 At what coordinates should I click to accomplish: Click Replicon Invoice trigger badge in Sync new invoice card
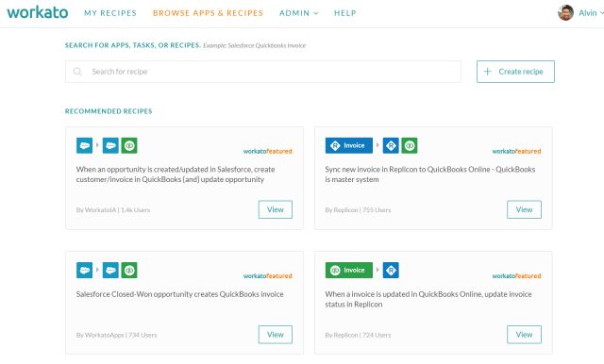point(349,145)
